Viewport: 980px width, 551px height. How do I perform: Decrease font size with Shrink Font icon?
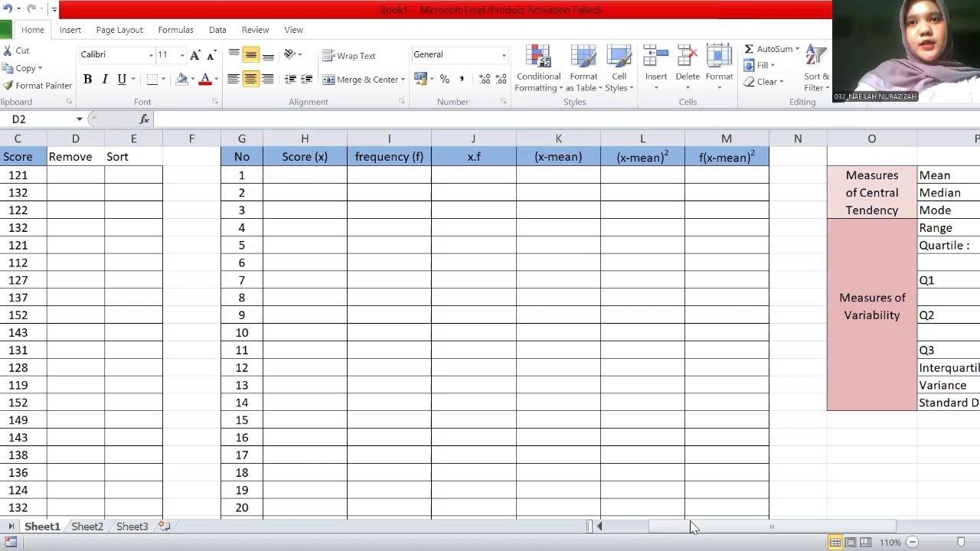[x=210, y=55]
